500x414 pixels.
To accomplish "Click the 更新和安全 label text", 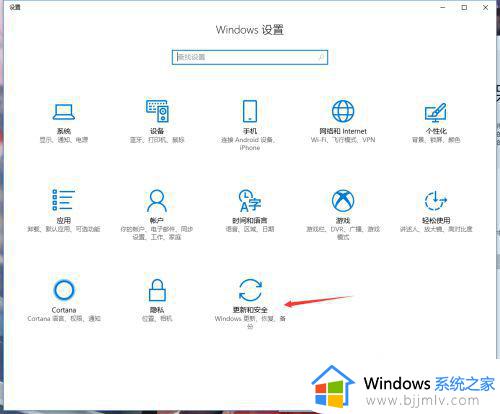I will (250, 310).
